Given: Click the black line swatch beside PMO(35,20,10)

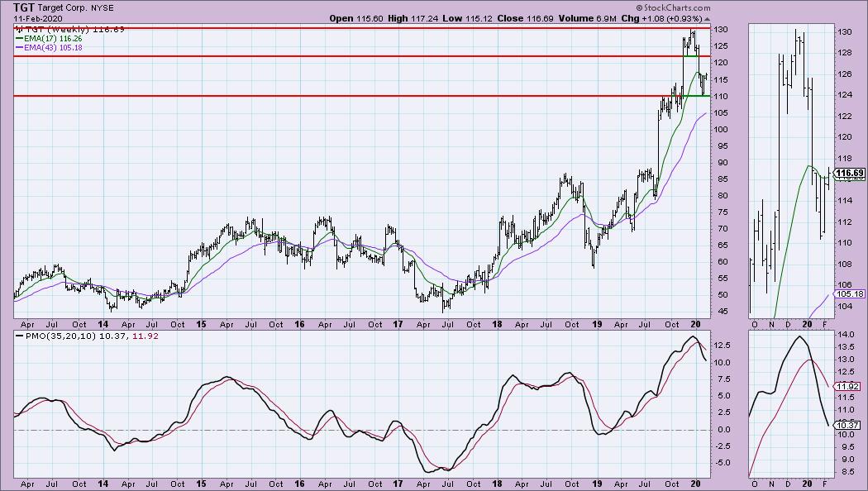Looking at the screenshot, I should click(19, 336).
